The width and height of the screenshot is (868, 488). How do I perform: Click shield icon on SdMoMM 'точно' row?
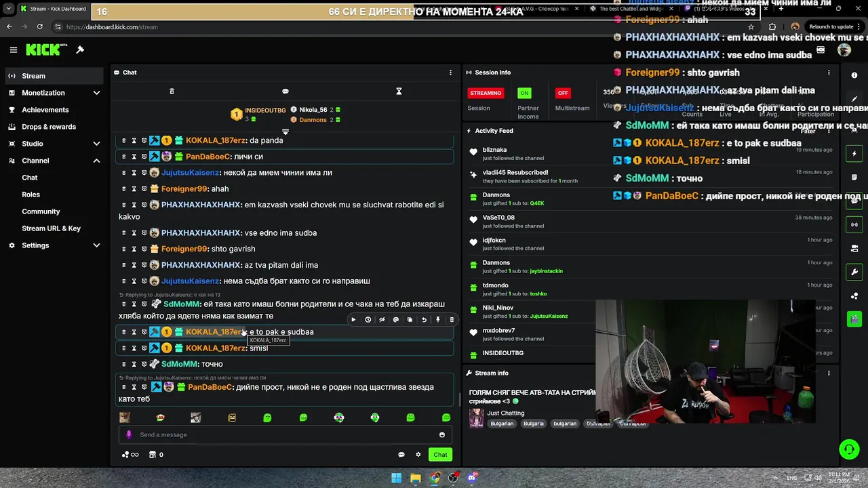coord(144,364)
